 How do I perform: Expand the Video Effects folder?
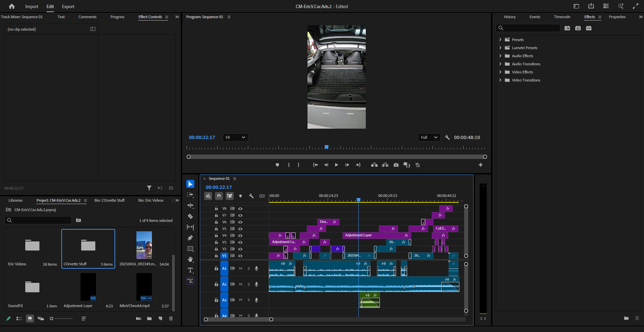pyautogui.click(x=500, y=72)
